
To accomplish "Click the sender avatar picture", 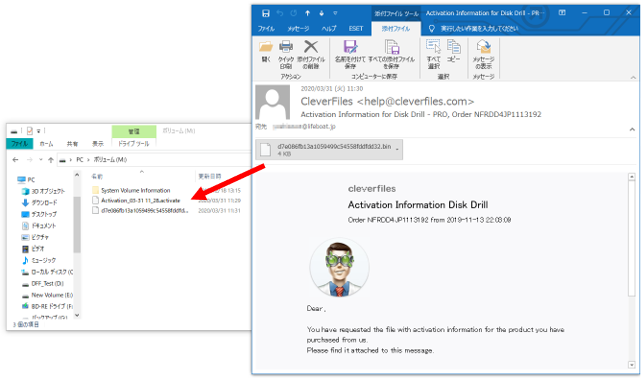I will click(273, 102).
